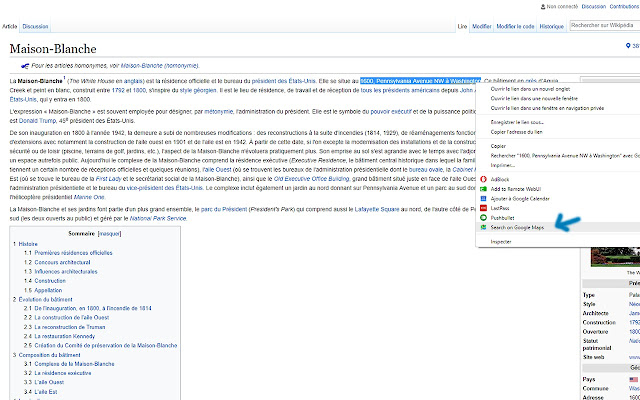Open the Historique tab
Screen dimensions: 640x400
coord(551,27)
